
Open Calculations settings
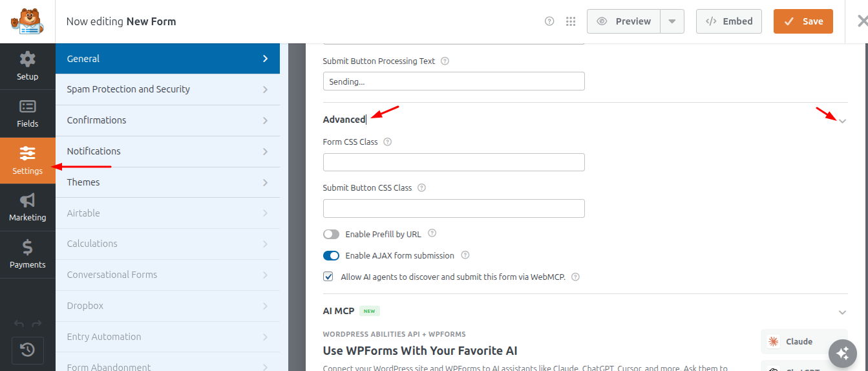pos(167,244)
